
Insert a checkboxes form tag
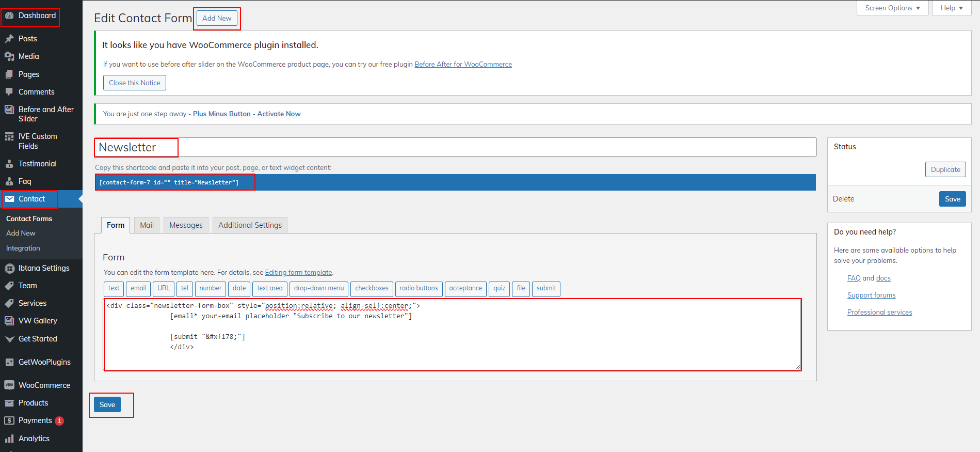tap(372, 288)
